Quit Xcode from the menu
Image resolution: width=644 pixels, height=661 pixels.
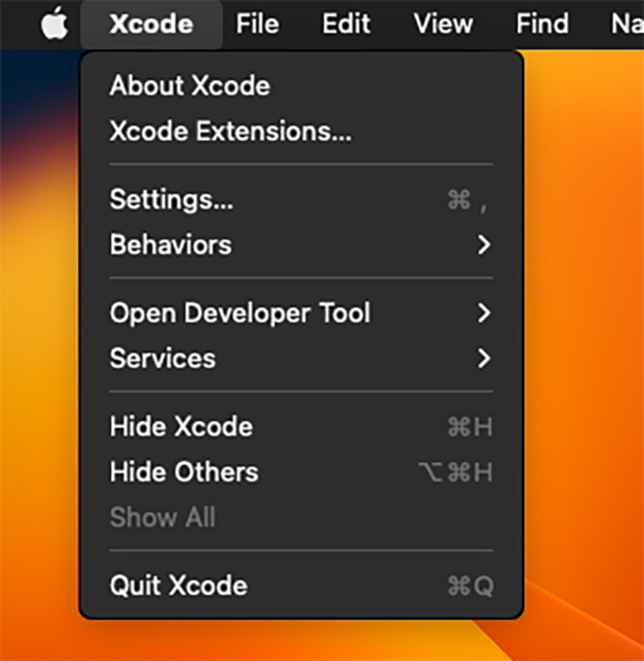pyautogui.click(x=178, y=585)
